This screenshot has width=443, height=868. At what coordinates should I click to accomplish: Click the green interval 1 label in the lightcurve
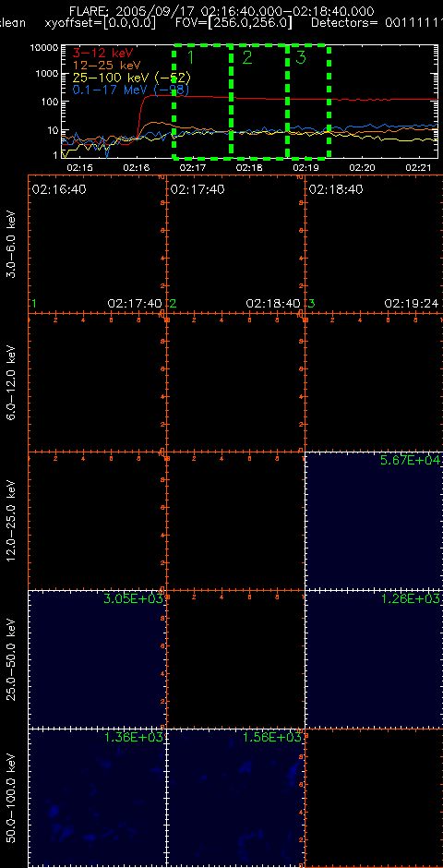click(x=190, y=57)
